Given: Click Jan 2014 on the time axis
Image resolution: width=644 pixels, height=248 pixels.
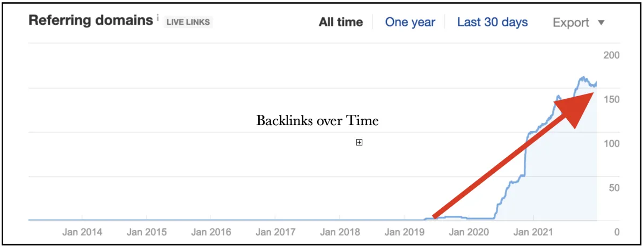Looking at the screenshot, I should (x=82, y=232).
